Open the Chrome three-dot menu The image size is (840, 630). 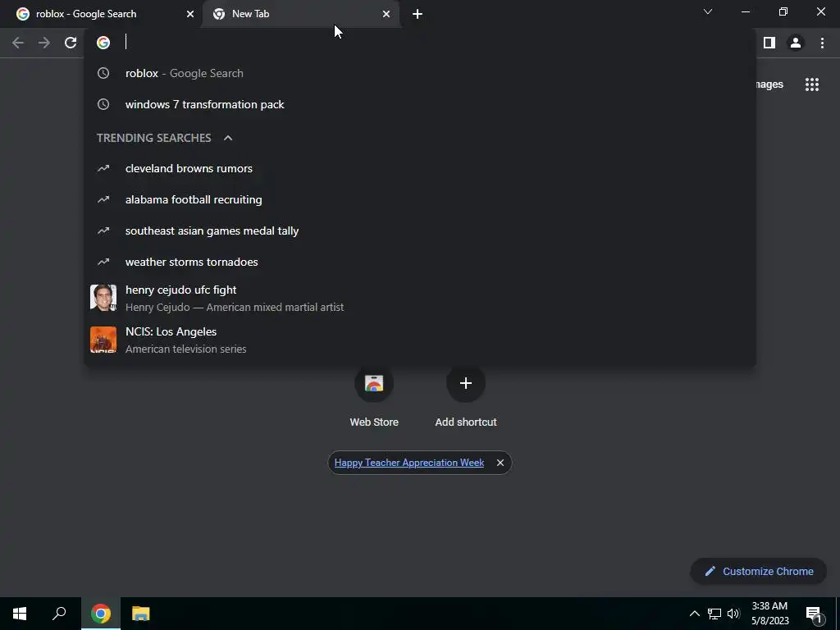(x=822, y=43)
